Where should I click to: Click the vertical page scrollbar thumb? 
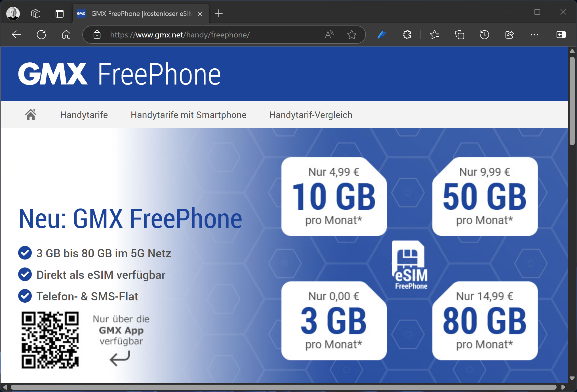pyautogui.click(x=572, y=101)
